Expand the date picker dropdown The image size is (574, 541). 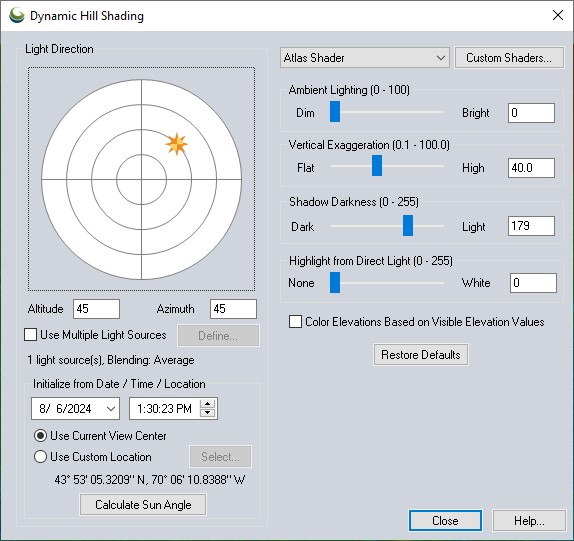(111, 408)
